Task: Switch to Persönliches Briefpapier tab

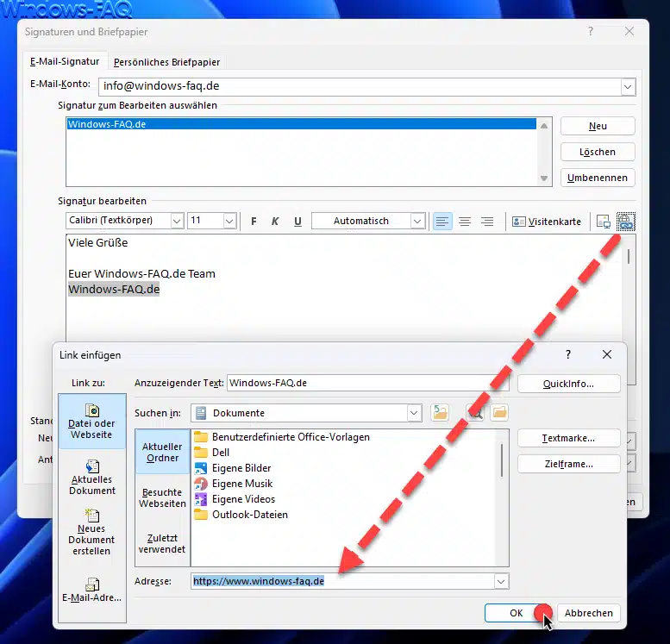Action: point(166,62)
